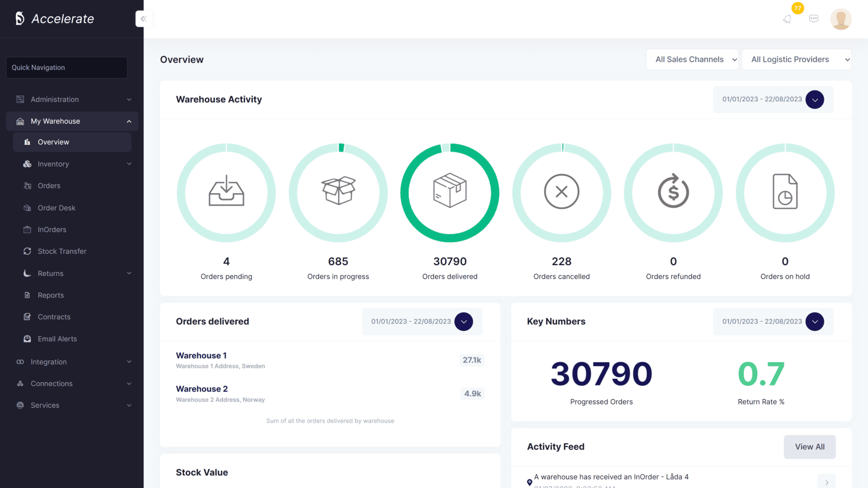Open the All Logistic Providers dropdown
Image resolution: width=868 pixels, height=488 pixels.
pos(796,60)
